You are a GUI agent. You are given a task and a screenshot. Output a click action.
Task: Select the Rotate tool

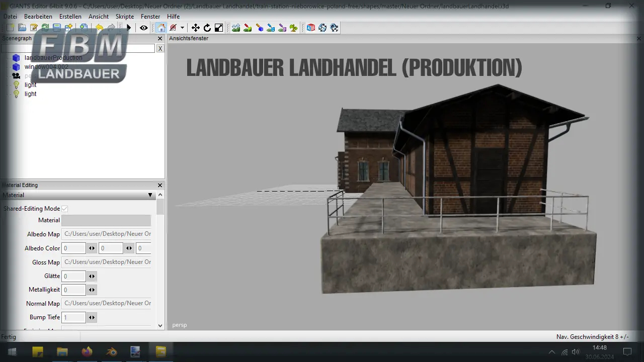click(207, 28)
